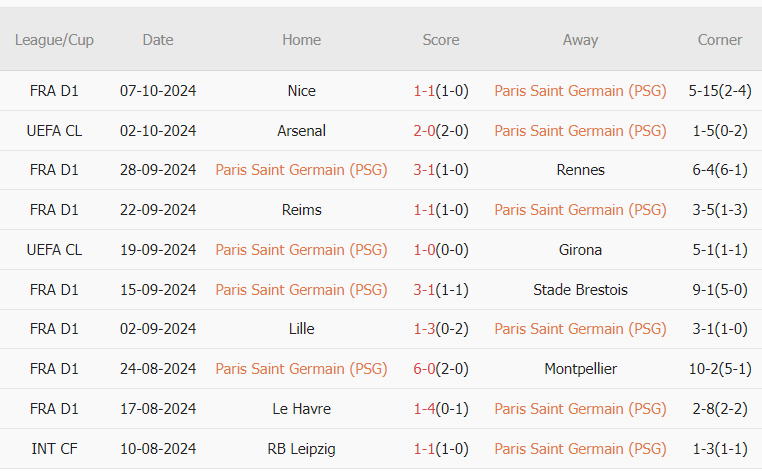The height and width of the screenshot is (471, 762).
Task: Open the Montpellier team link
Action: [x=580, y=369]
